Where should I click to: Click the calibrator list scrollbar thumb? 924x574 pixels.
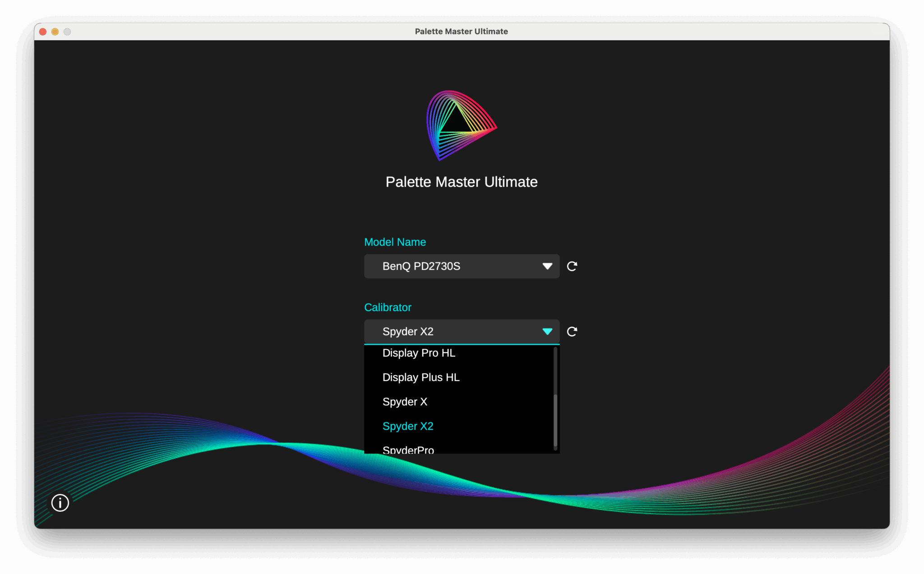tap(555, 420)
